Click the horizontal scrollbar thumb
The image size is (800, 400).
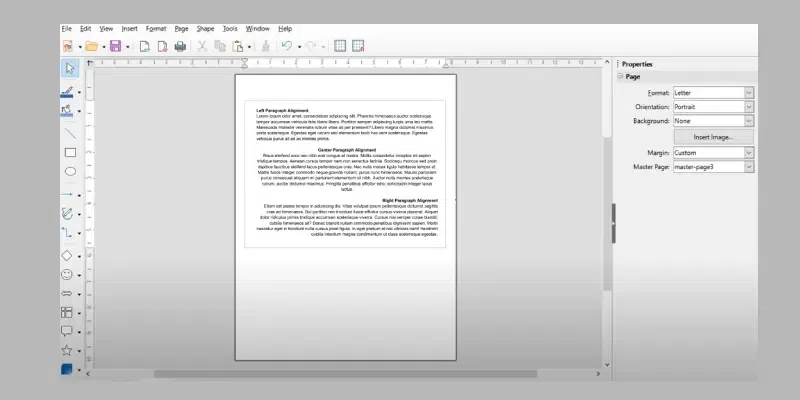tap(345, 374)
